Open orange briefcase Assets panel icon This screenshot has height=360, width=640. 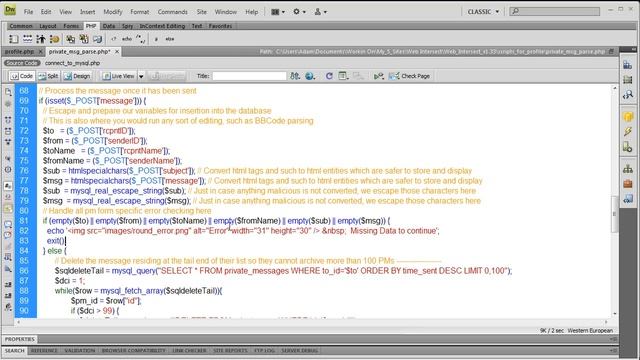(x=628, y=184)
